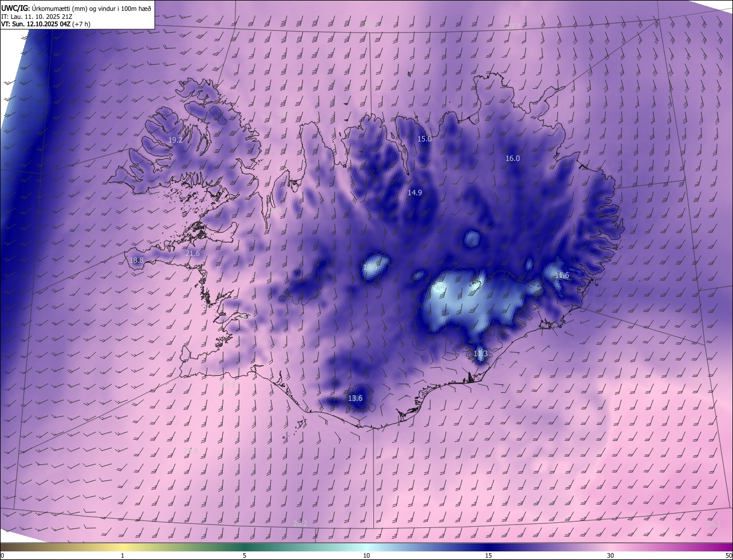733x560 pixels.
Task: Click the colour scale at the 0 tick
Action: point(2,555)
